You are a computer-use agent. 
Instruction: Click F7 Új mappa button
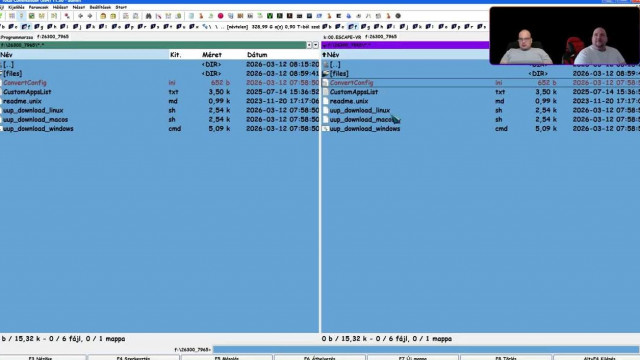(x=413, y=358)
